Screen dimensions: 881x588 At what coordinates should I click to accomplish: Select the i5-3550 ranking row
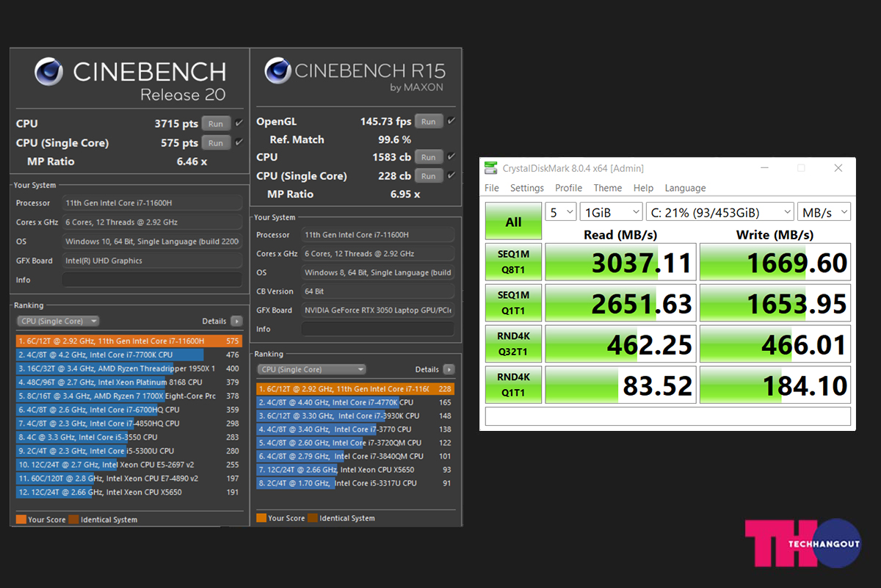tap(128, 438)
